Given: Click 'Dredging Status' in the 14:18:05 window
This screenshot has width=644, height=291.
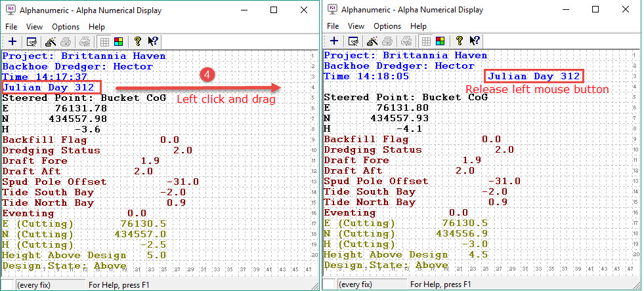Looking at the screenshot, I should click(x=373, y=149).
